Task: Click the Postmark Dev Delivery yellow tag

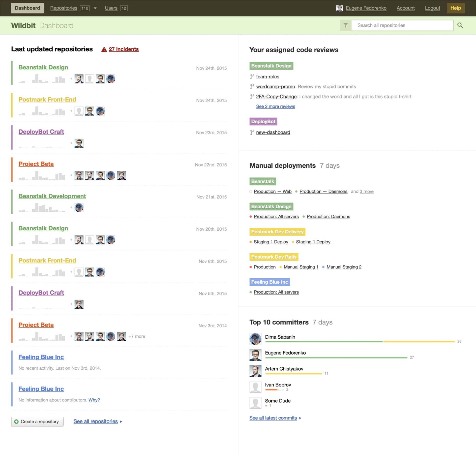Action: click(277, 232)
